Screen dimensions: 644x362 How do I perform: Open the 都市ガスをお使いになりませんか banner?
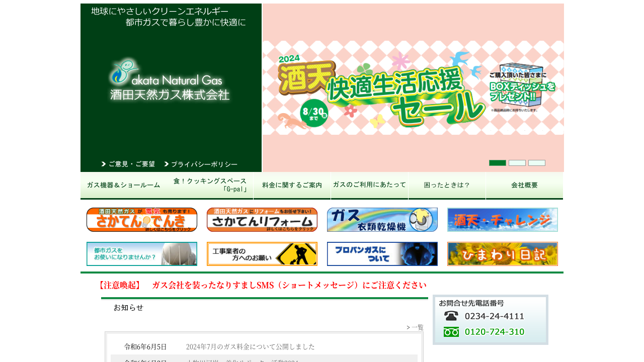(x=142, y=254)
